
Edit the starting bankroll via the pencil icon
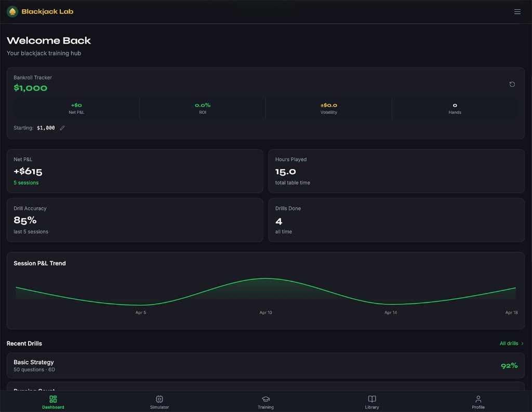click(62, 127)
